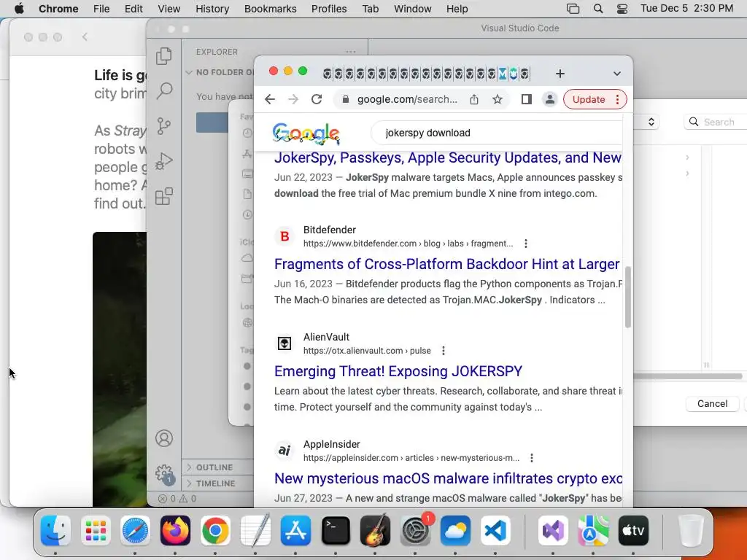The height and width of the screenshot is (560, 747).
Task: Click the horizontal scrollbar in the file dialog
Action: point(689,376)
